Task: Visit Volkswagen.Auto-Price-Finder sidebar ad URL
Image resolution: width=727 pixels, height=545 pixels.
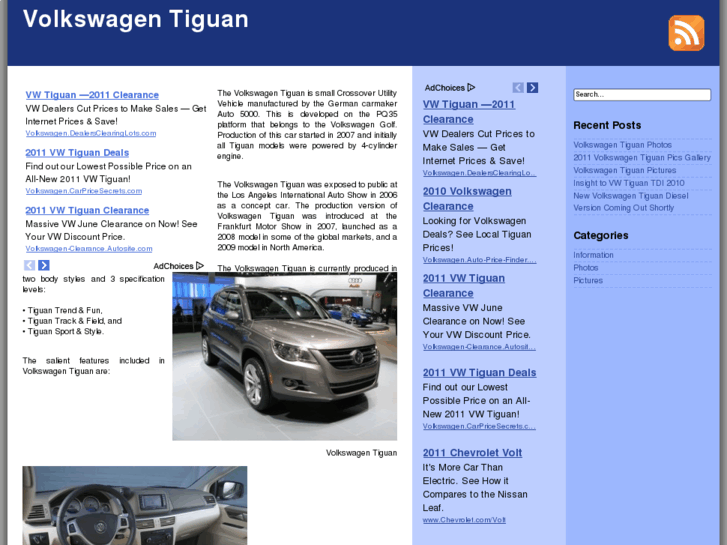Action: click(479, 260)
